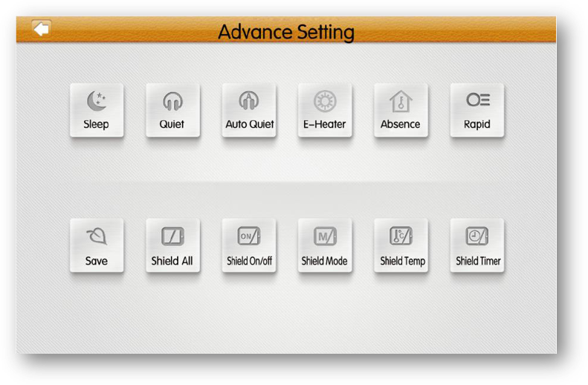Enable the Shield Temp option

(x=401, y=245)
